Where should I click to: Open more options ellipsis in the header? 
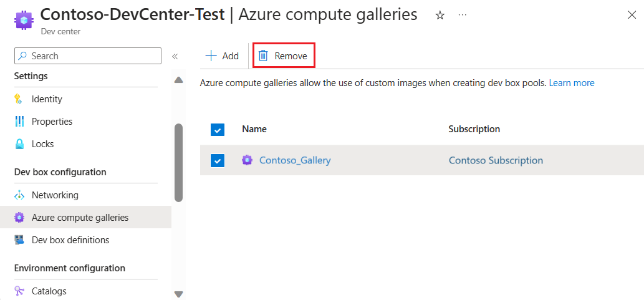tap(462, 15)
